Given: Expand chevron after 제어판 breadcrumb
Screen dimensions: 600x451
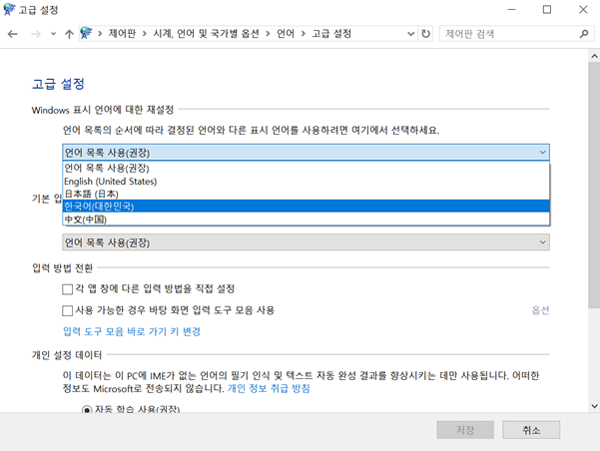Looking at the screenshot, I should tap(145, 34).
